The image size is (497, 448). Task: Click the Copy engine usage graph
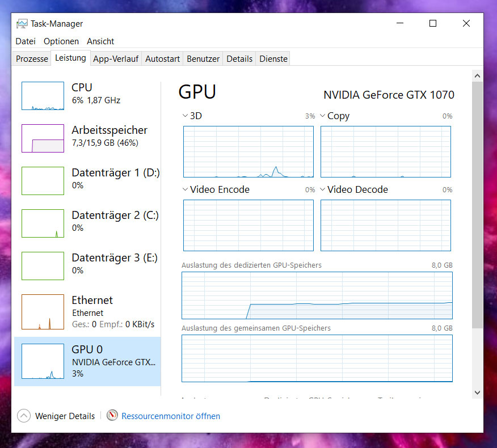(x=386, y=152)
